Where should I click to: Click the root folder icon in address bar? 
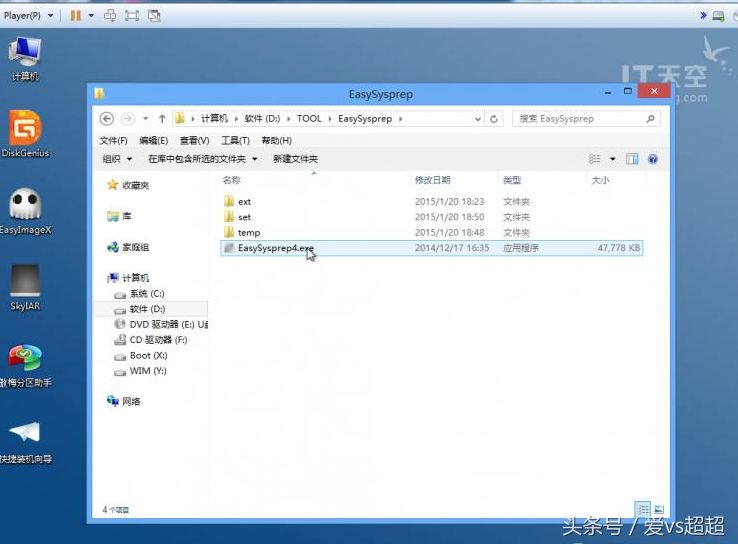click(x=179, y=119)
